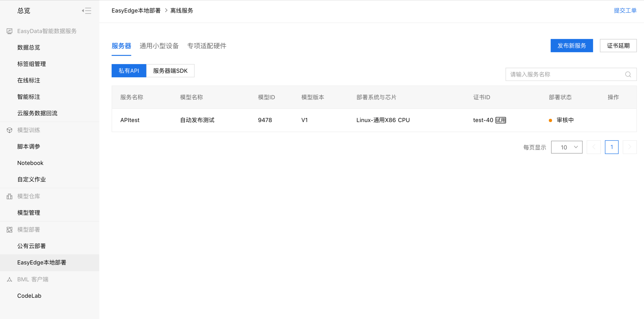Open the 每页显示 page size dropdown
Image resolution: width=644 pixels, height=319 pixels.
pyautogui.click(x=567, y=147)
